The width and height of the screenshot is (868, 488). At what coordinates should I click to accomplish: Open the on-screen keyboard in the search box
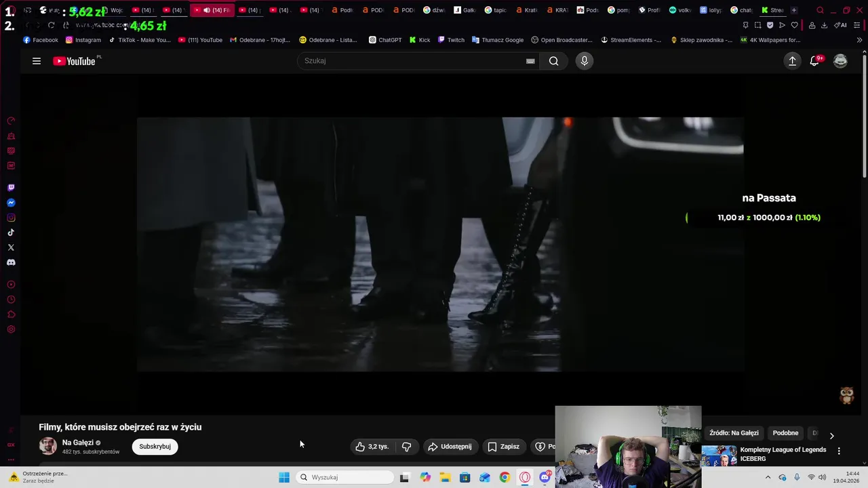point(530,61)
